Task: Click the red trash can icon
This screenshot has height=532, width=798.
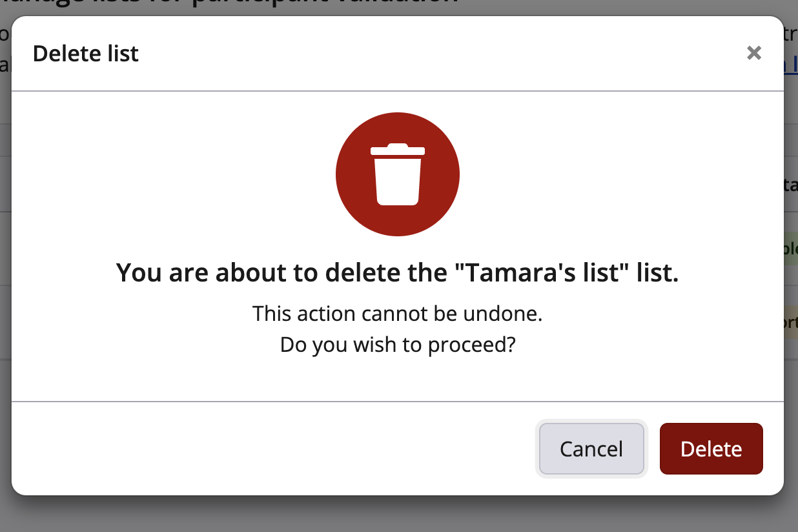Action: (x=398, y=174)
